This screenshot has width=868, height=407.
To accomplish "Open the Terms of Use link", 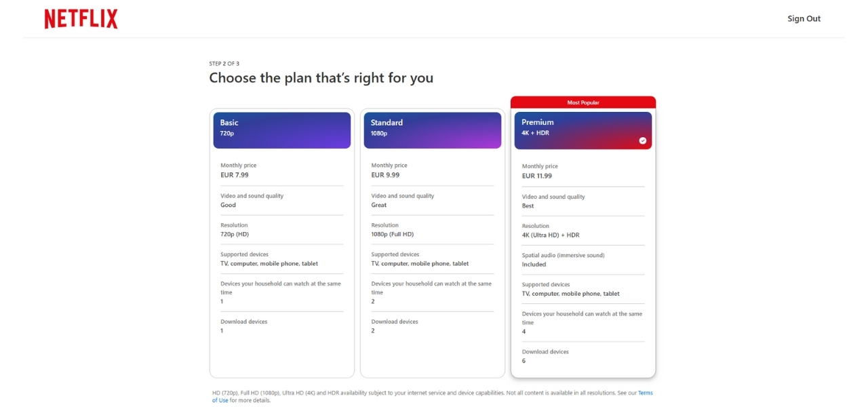I will (645, 393).
